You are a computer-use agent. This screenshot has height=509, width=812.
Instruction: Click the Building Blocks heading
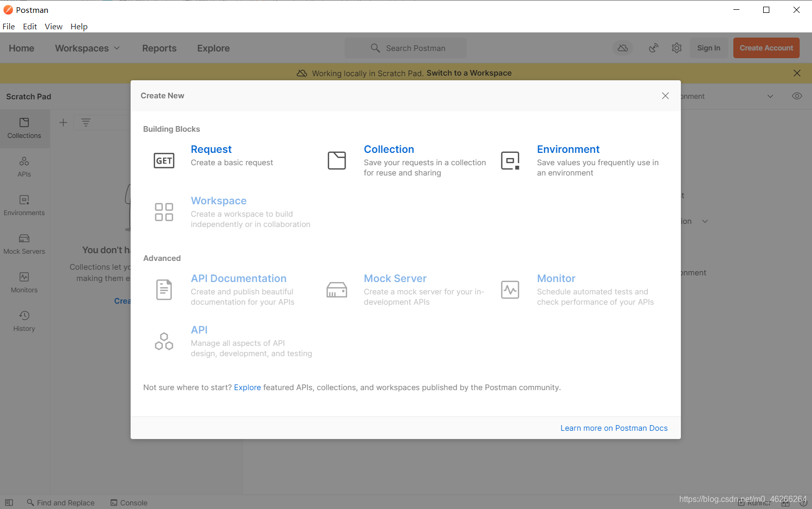(x=171, y=129)
